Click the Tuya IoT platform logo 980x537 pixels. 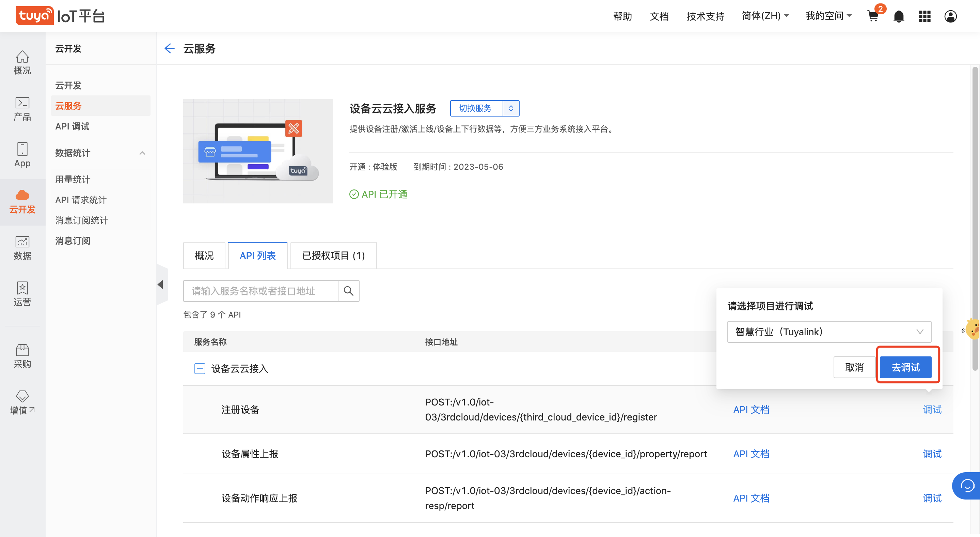click(x=60, y=16)
